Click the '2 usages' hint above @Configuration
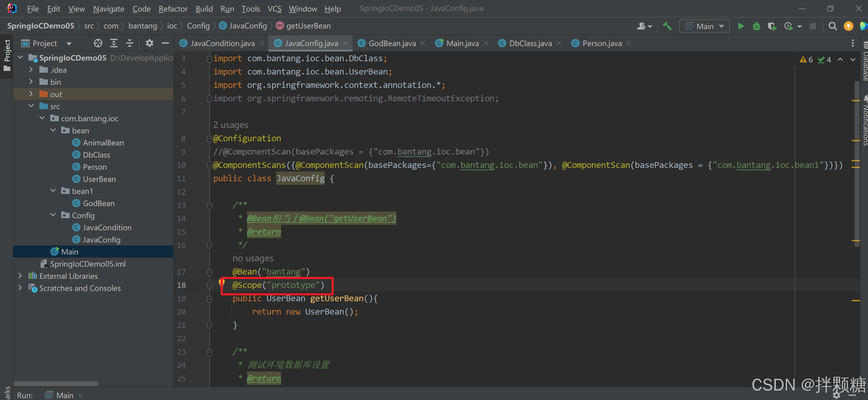 point(230,125)
